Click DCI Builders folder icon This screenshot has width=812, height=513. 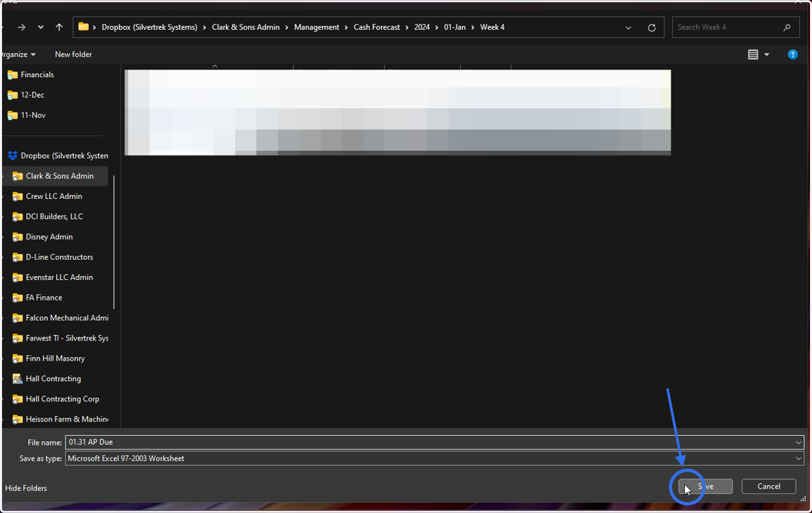point(18,217)
